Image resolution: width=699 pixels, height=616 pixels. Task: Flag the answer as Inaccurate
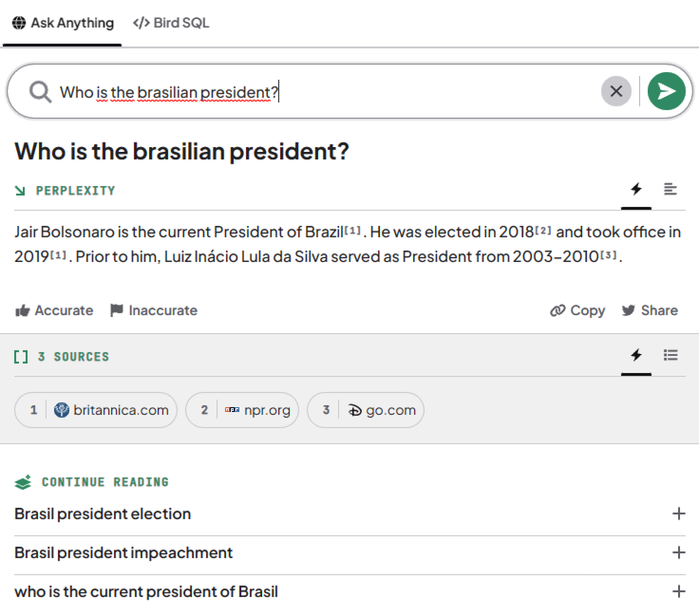pyautogui.click(x=153, y=310)
